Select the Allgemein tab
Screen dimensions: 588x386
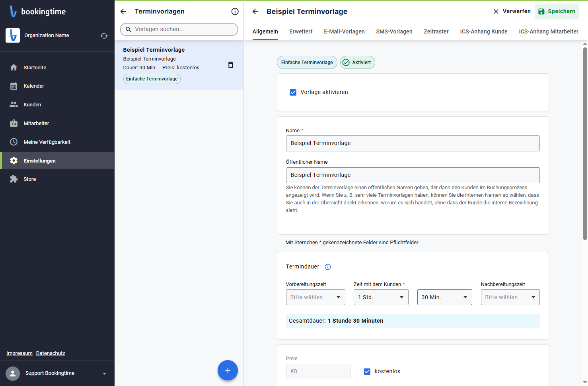[265, 31]
